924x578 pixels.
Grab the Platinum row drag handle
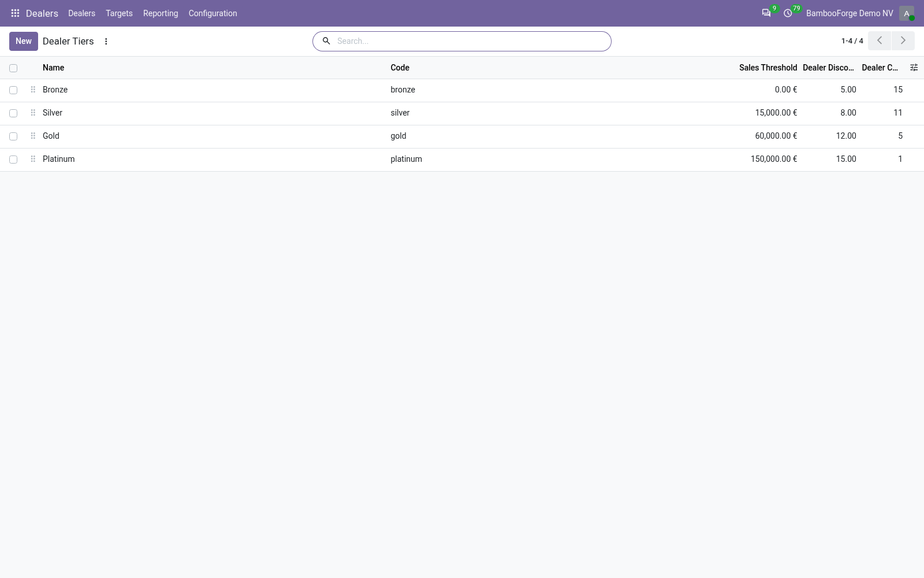tap(33, 159)
